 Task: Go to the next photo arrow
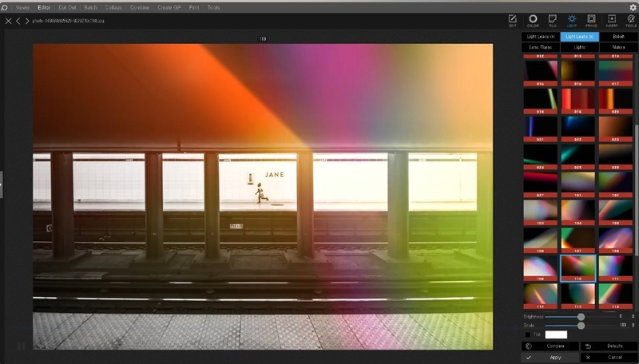[28, 20]
